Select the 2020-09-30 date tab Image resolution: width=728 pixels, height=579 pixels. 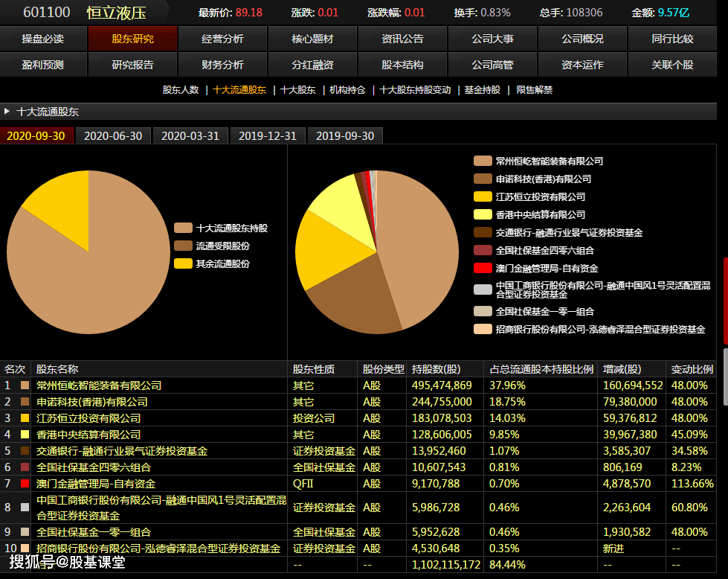pos(36,135)
